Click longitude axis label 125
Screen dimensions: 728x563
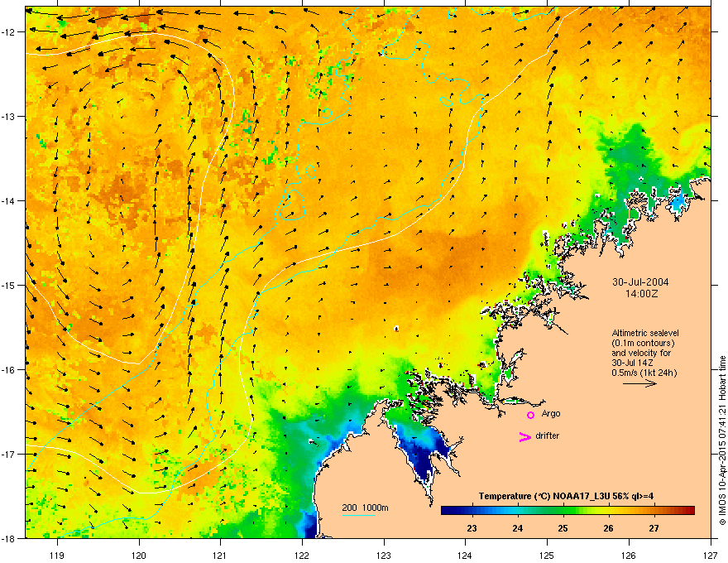tap(547, 555)
